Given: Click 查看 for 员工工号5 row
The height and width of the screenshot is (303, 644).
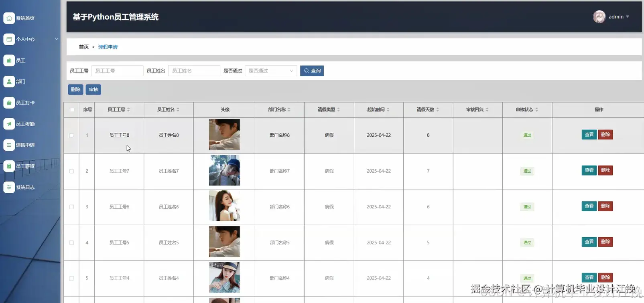Looking at the screenshot, I should [x=589, y=242].
